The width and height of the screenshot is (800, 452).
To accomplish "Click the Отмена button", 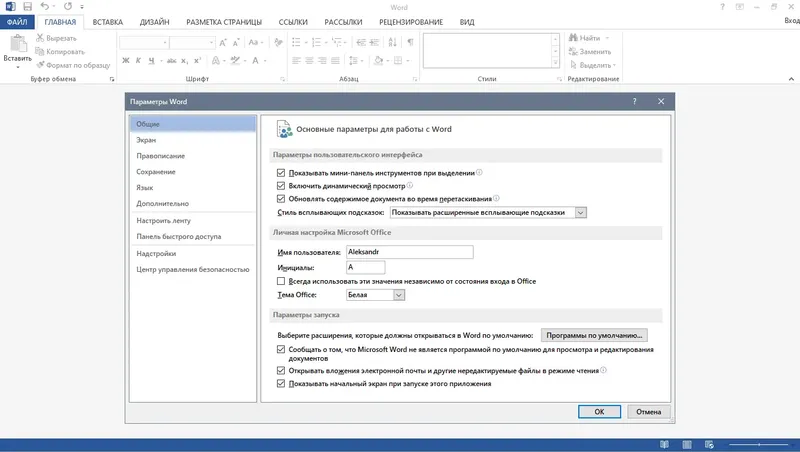I will pyautogui.click(x=648, y=412).
